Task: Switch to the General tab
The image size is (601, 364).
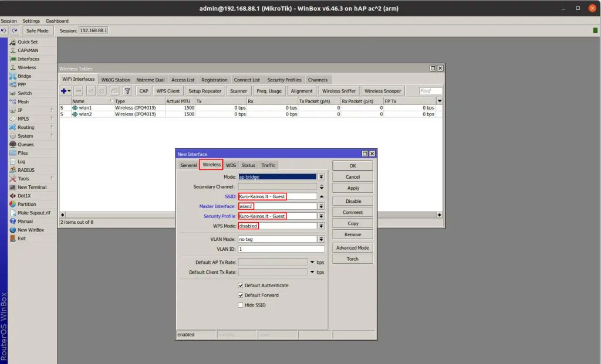Action: tap(188, 165)
